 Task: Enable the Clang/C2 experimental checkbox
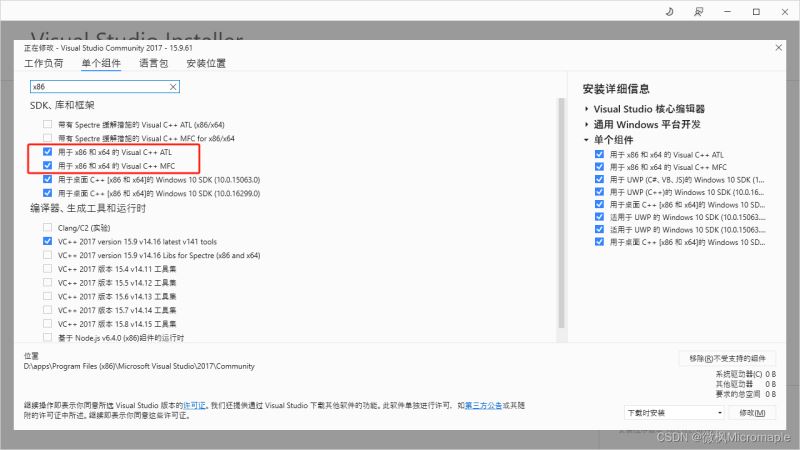click(47, 227)
